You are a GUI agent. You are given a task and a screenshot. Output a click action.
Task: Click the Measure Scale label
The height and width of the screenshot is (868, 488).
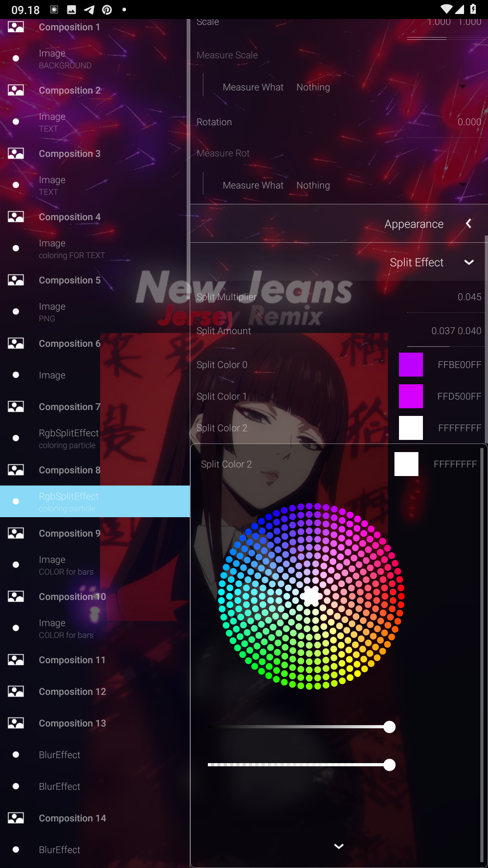(x=227, y=55)
